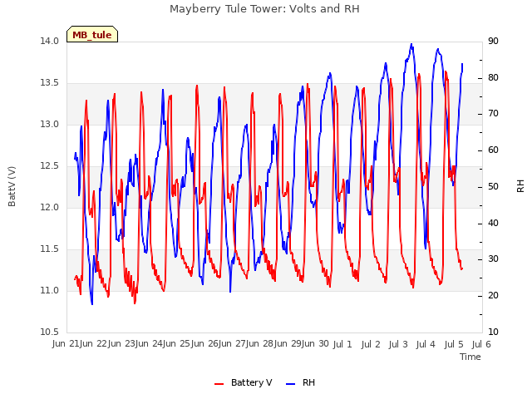Click the blue RH peak on Jul 3

tap(411, 44)
